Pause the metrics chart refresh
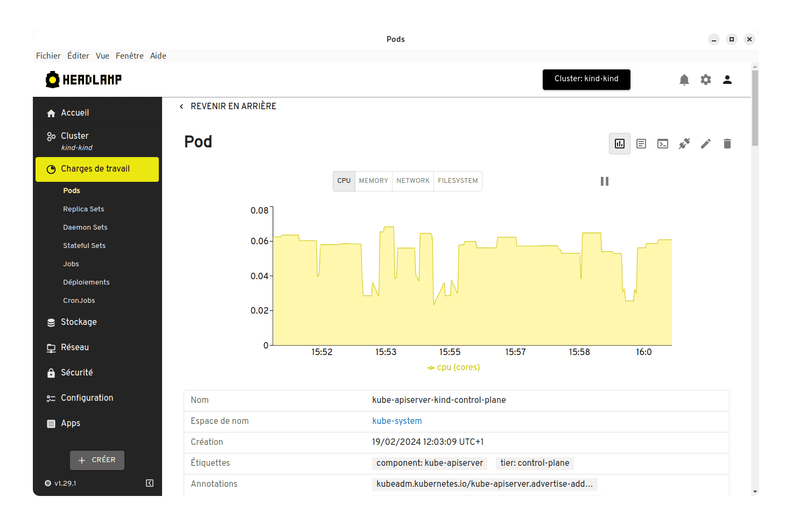792x532 pixels. (604, 181)
